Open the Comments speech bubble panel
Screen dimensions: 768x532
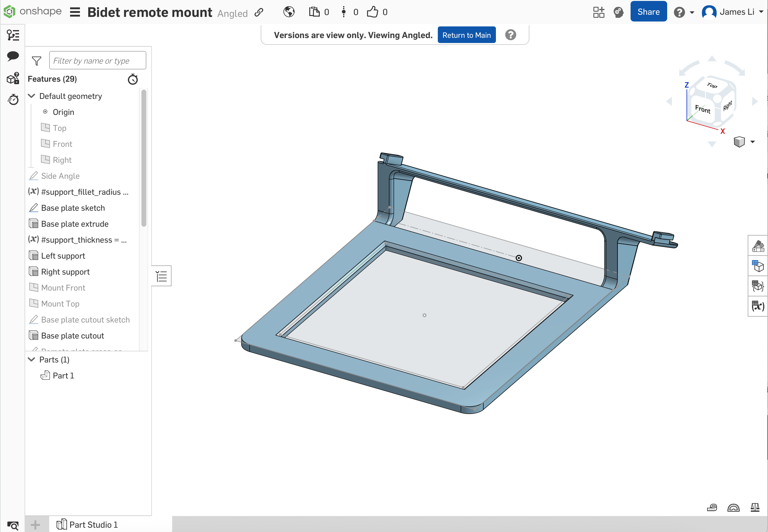point(13,56)
